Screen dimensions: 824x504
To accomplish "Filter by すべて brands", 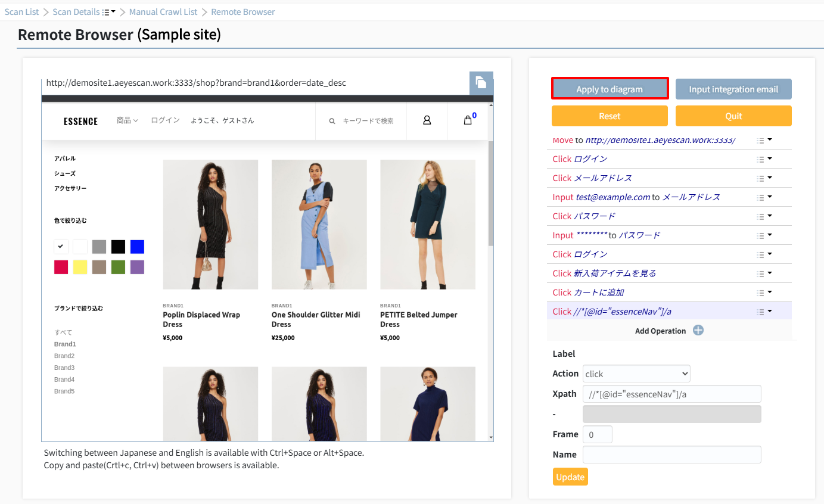I will 63,332.
